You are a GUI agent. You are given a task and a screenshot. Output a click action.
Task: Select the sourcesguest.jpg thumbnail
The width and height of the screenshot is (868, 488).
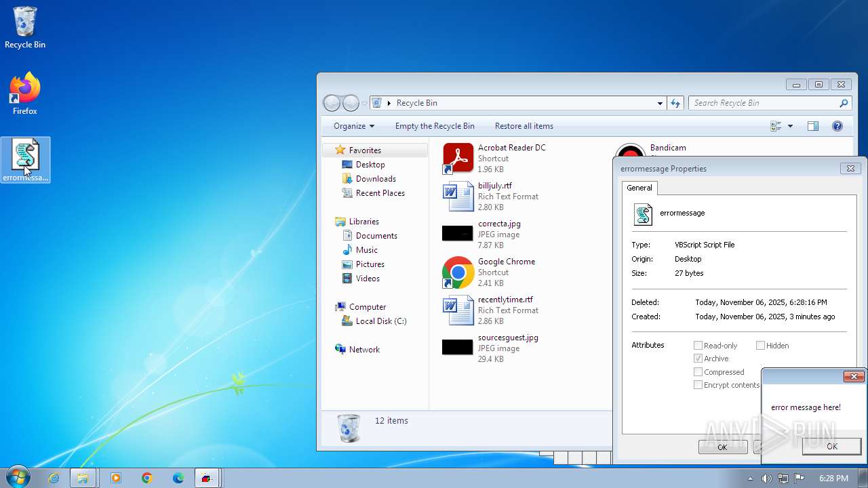pos(458,347)
